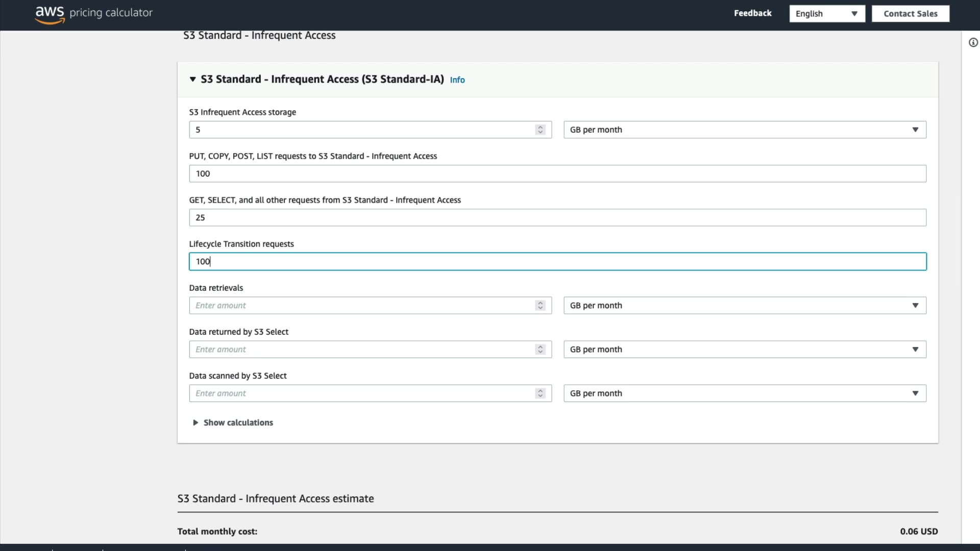Collapse the S3 Standard-IA section triangle
The width and height of the screenshot is (980, 551).
click(192, 80)
